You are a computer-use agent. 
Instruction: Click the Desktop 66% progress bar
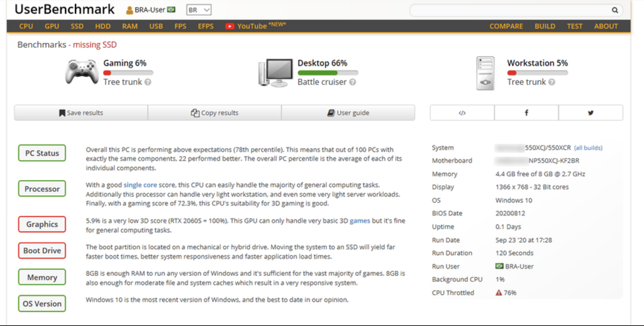328,73
